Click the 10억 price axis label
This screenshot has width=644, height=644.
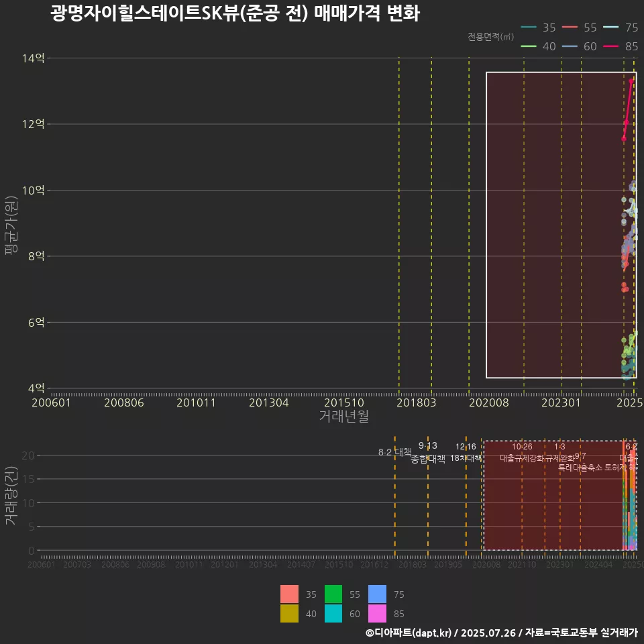(34, 190)
